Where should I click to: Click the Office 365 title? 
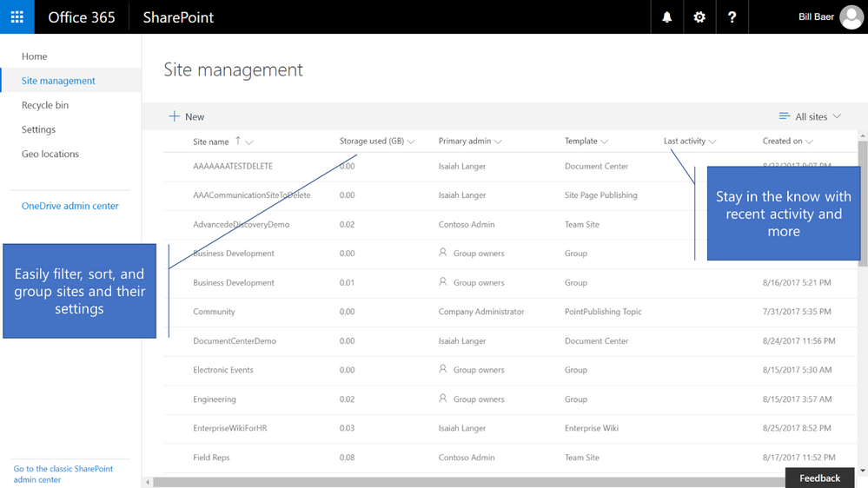tap(82, 17)
